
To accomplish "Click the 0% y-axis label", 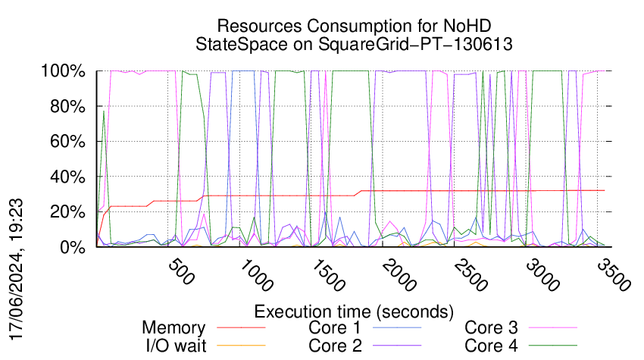I will [73, 247].
